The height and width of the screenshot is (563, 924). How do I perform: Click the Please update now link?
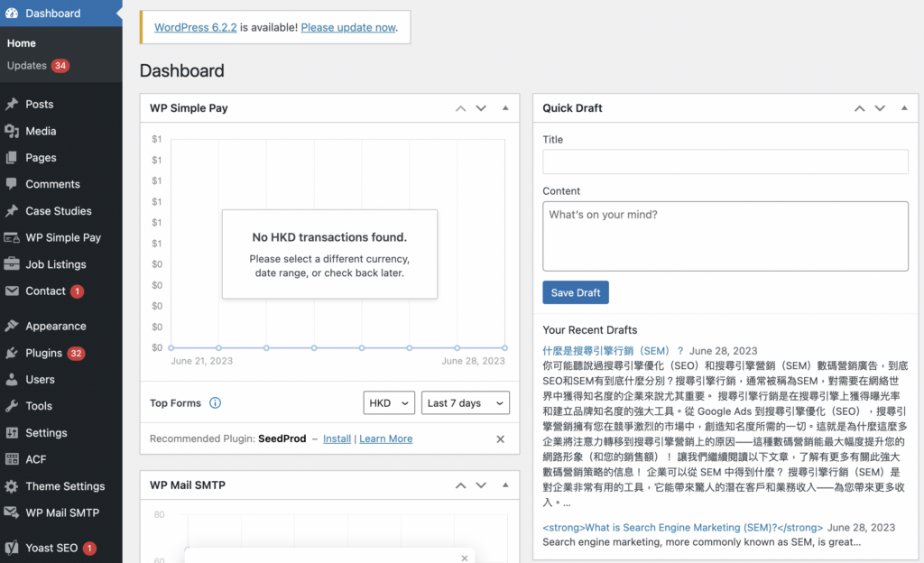pyautogui.click(x=348, y=27)
